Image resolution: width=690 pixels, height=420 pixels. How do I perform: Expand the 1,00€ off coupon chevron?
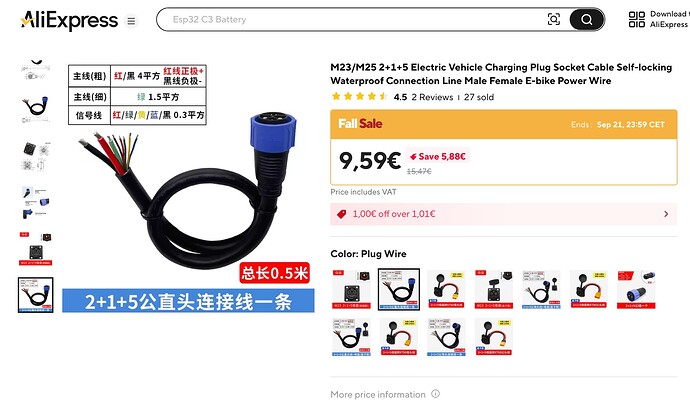[x=666, y=214]
